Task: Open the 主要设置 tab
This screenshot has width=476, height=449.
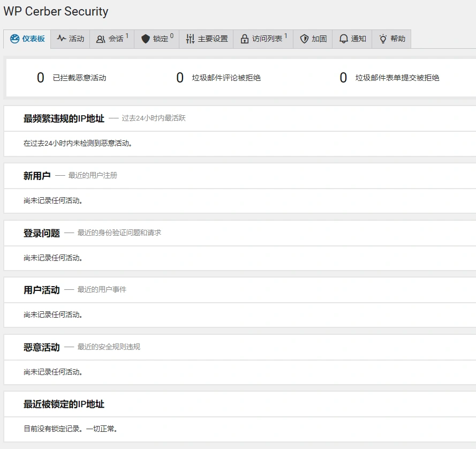Action: click(206, 39)
